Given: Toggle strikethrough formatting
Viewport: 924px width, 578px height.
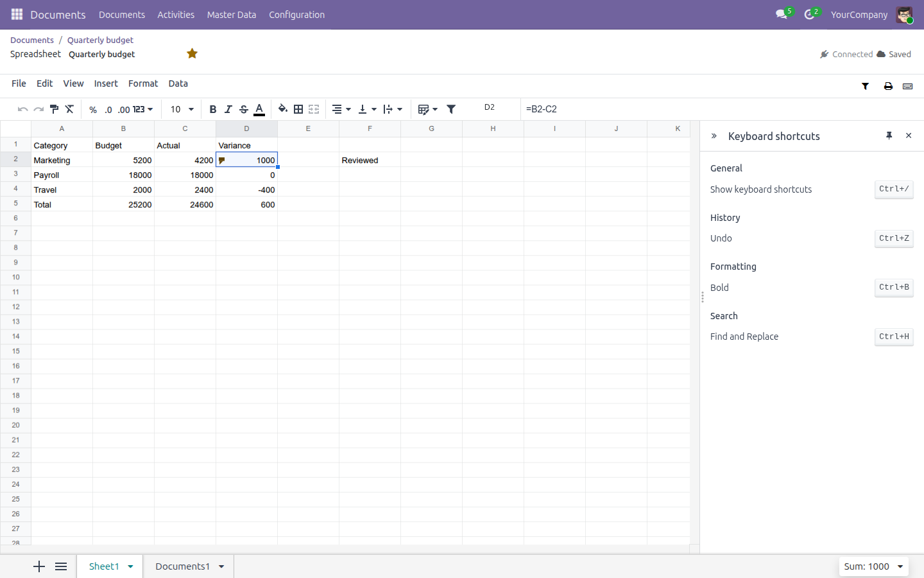Looking at the screenshot, I should 243,109.
